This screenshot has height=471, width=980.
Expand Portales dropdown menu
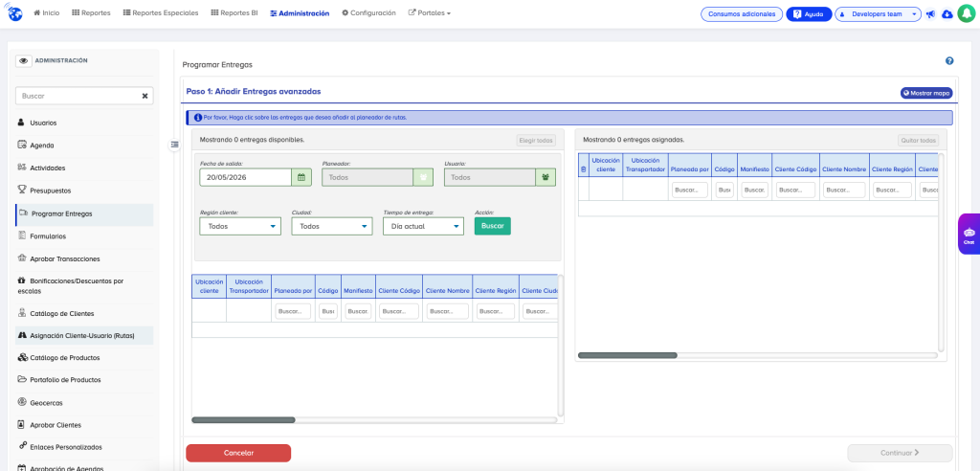430,13
